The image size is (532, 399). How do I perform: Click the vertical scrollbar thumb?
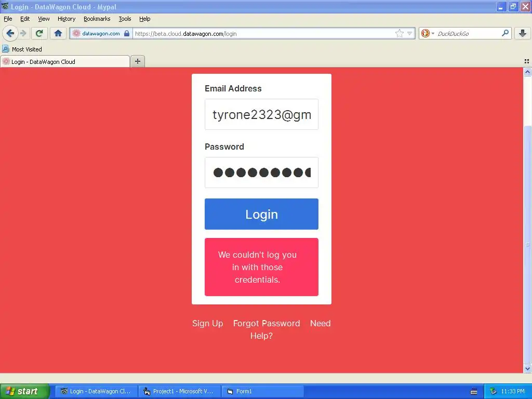[527, 244]
